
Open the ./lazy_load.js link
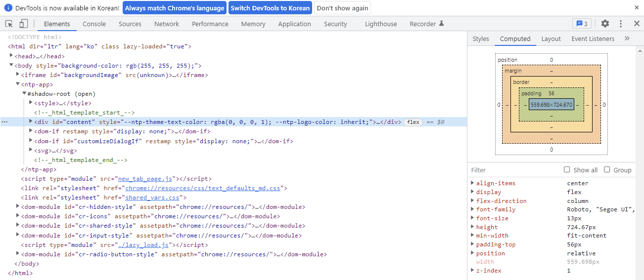pos(143,244)
